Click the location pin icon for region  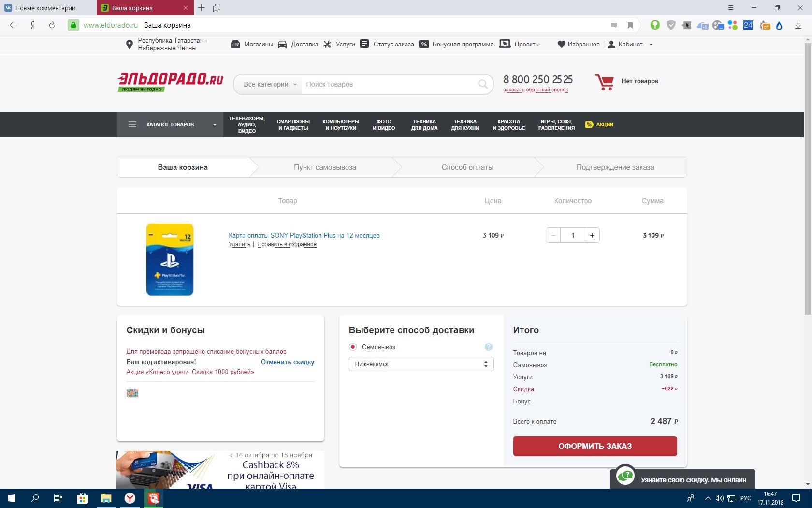pos(129,45)
